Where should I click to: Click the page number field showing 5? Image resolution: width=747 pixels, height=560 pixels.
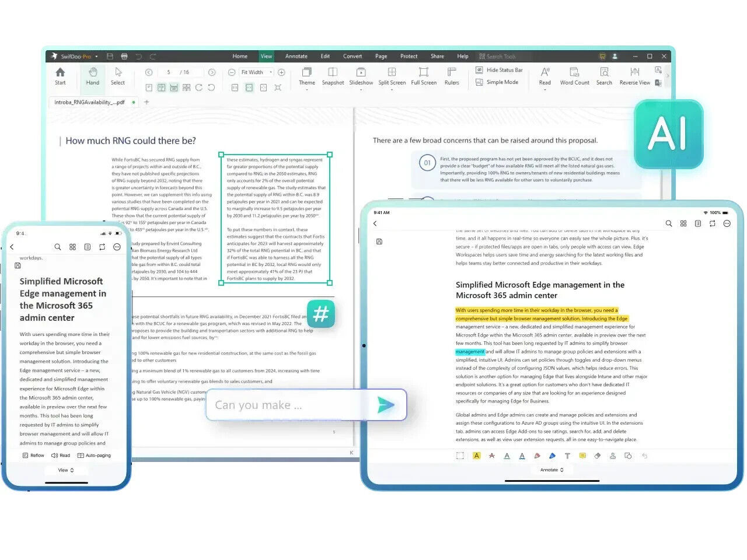pos(169,72)
